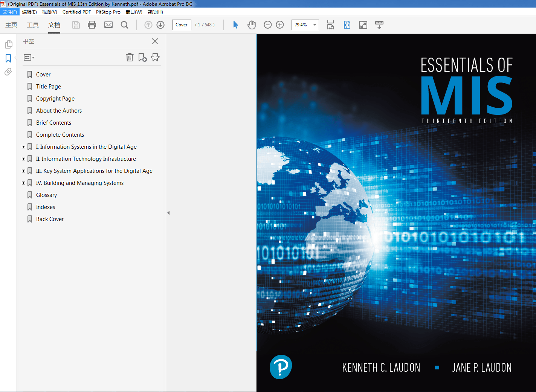536x392 pixels.
Task: Create a new bookmark with the add icon
Action: [142, 57]
